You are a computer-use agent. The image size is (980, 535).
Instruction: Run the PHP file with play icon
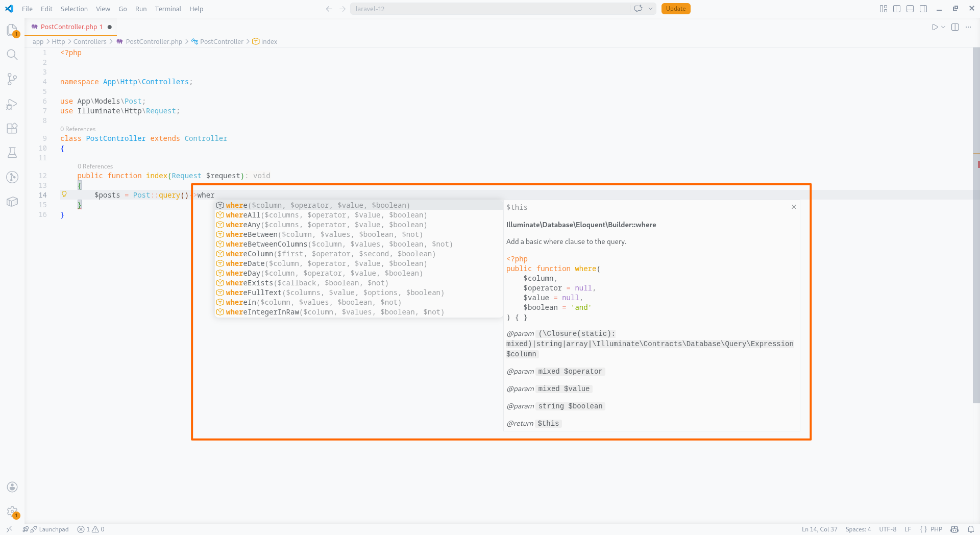(935, 27)
